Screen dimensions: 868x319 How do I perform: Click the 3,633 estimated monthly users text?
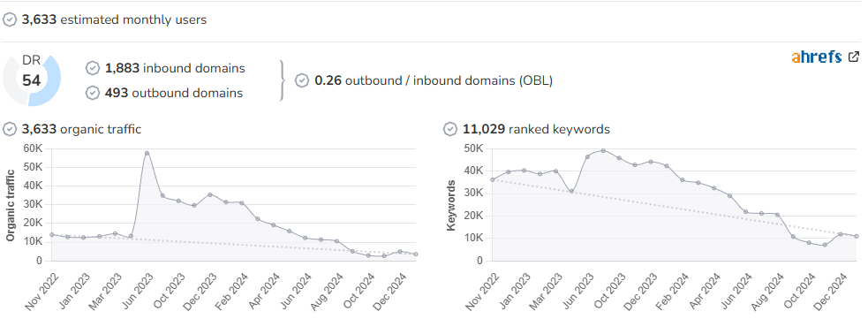pos(114,20)
